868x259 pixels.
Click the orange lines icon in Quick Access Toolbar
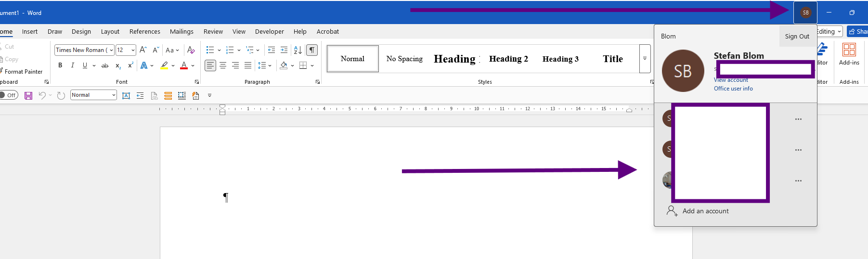pos(168,96)
